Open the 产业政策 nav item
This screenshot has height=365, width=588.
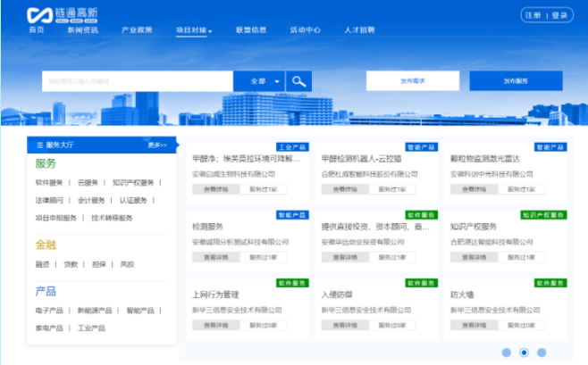click(x=137, y=30)
